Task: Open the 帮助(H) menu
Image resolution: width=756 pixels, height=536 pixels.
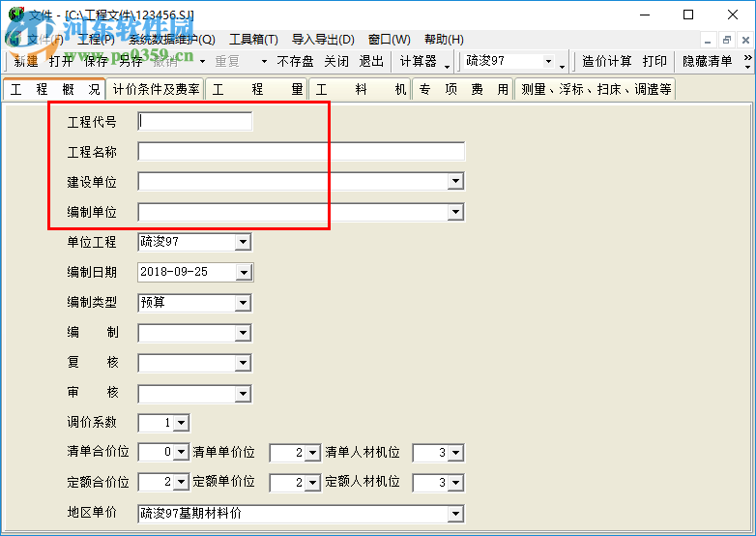Action: pos(444,40)
